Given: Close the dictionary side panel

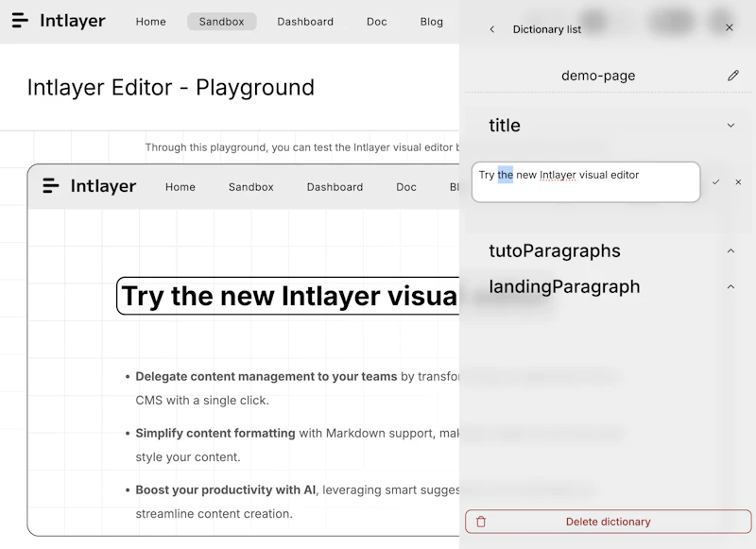Looking at the screenshot, I should click(x=729, y=27).
